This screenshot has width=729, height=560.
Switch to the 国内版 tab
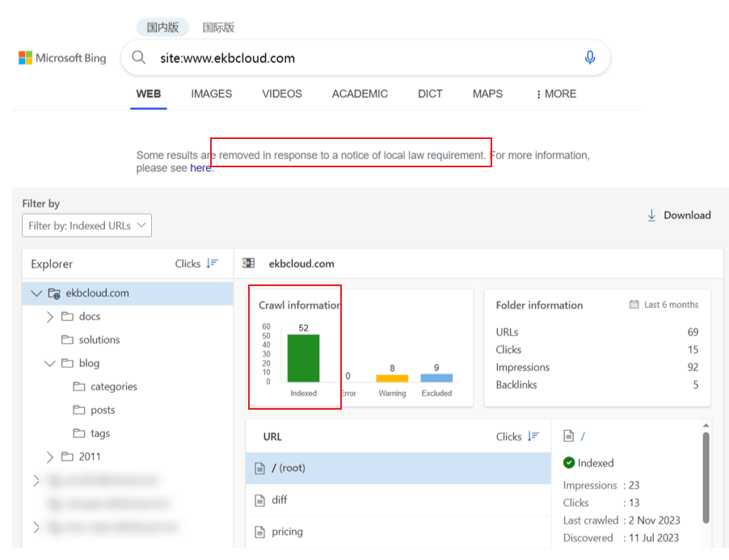click(x=162, y=27)
